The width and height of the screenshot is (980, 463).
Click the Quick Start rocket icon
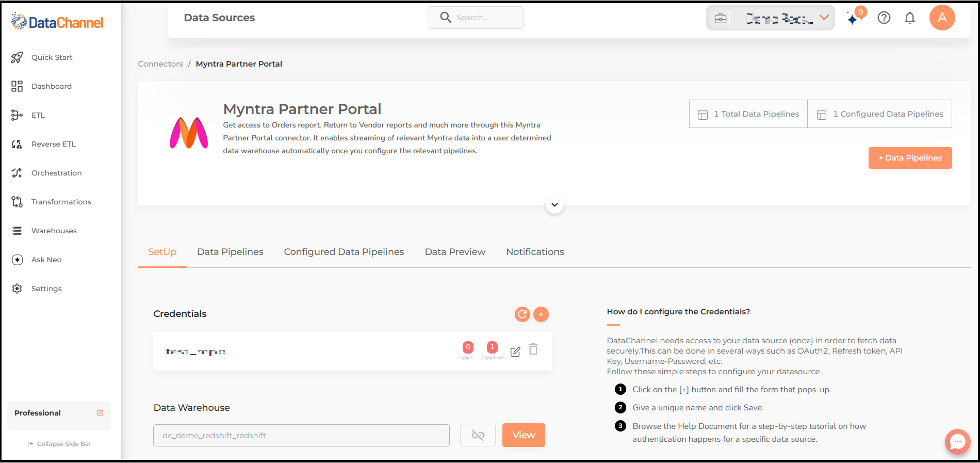click(17, 57)
